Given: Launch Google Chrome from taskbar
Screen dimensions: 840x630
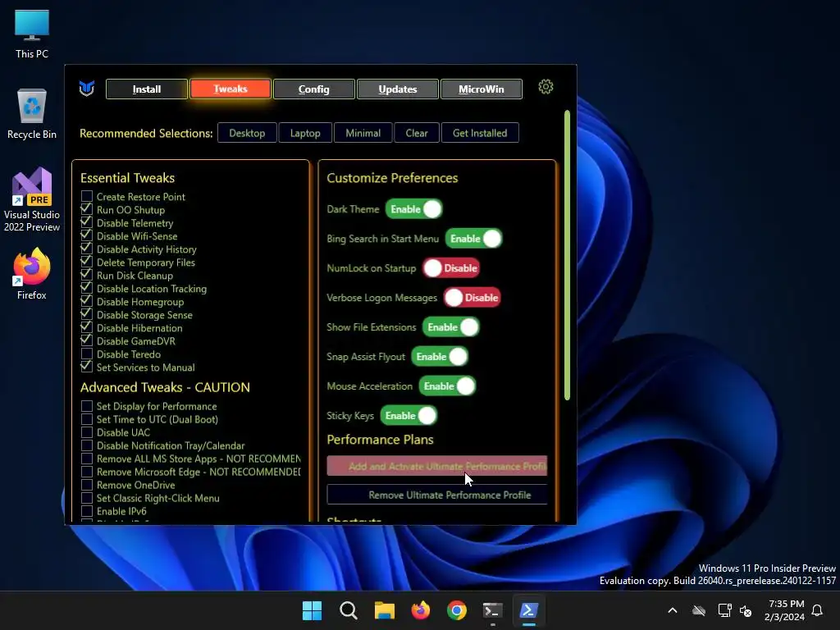Looking at the screenshot, I should tap(456, 610).
